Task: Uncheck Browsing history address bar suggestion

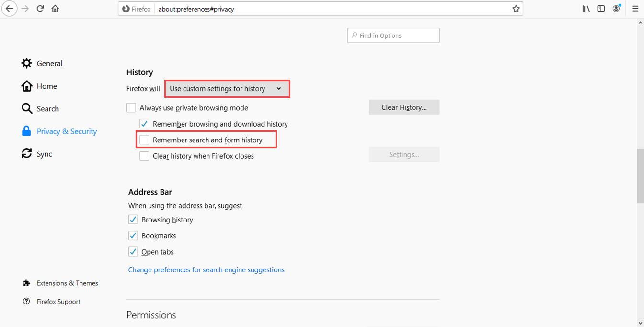Action: click(133, 220)
